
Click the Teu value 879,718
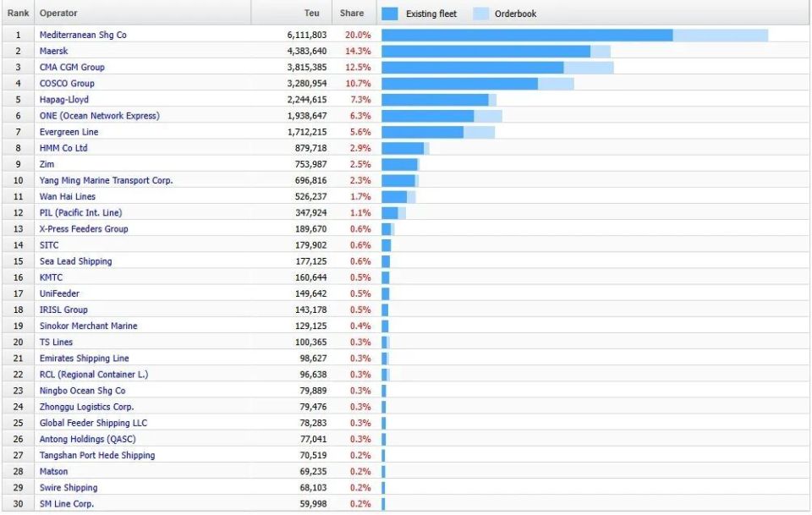click(310, 148)
